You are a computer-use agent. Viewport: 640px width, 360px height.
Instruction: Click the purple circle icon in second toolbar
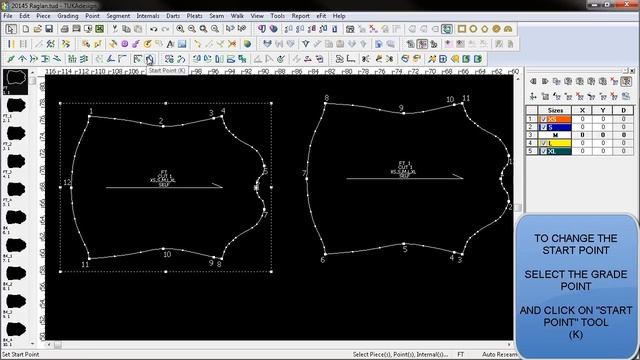(x=124, y=44)
